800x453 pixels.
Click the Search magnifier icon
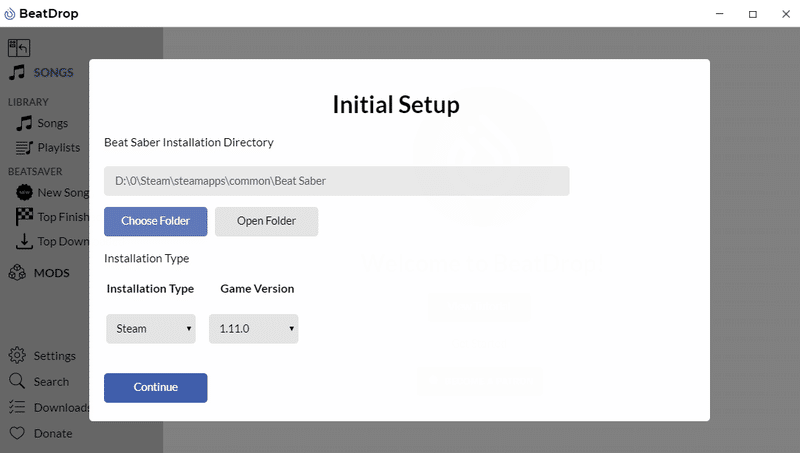pos(17,381)
